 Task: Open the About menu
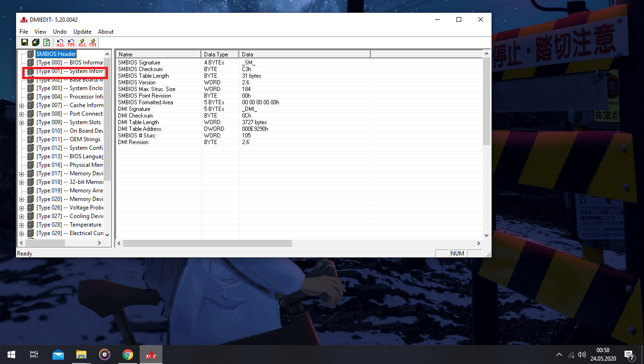[x=106, y=32]
